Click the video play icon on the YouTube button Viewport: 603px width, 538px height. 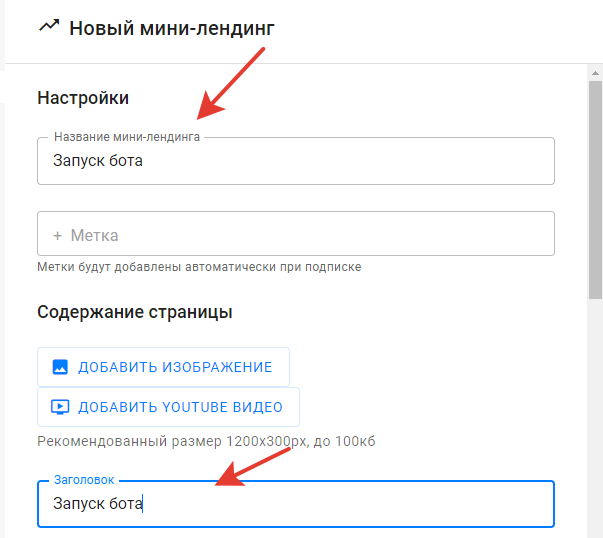60,407
